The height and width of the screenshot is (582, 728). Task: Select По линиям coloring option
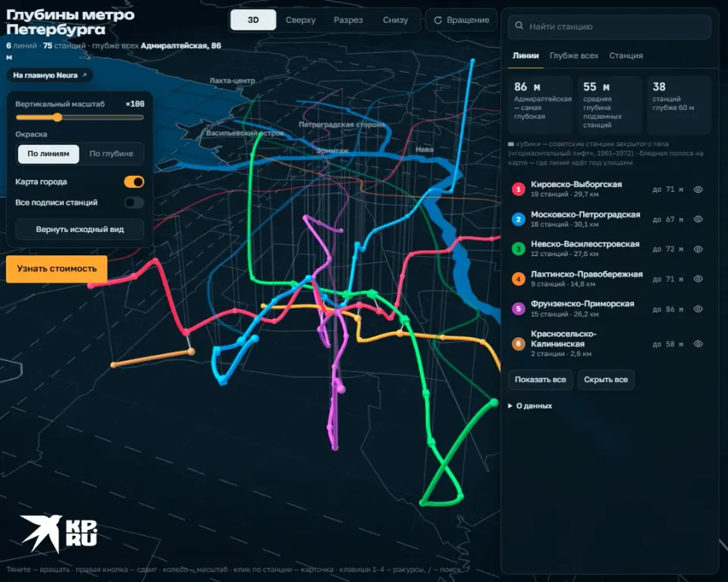coord(49,154)
